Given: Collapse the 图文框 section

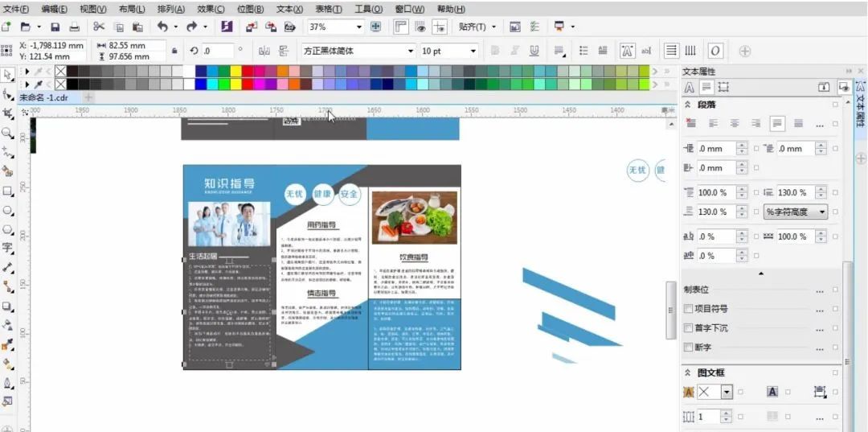Looking at the screenshot, I should point(688,372).
